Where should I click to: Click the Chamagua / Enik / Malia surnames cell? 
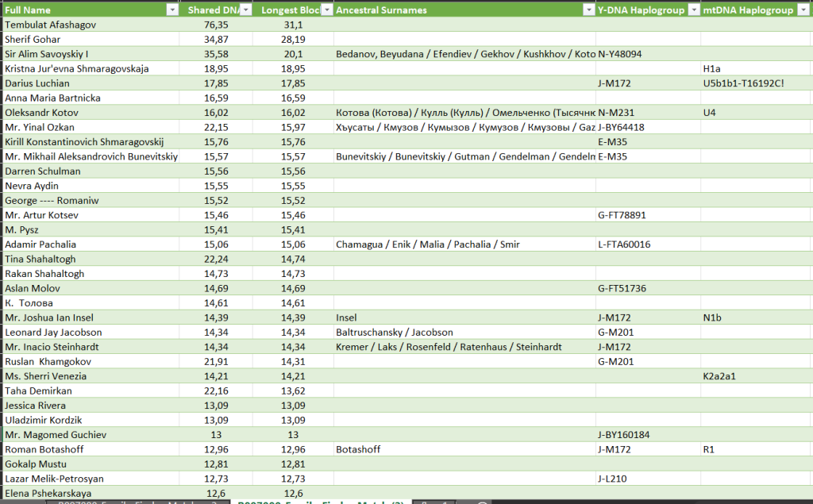click(x=428, y=244)
